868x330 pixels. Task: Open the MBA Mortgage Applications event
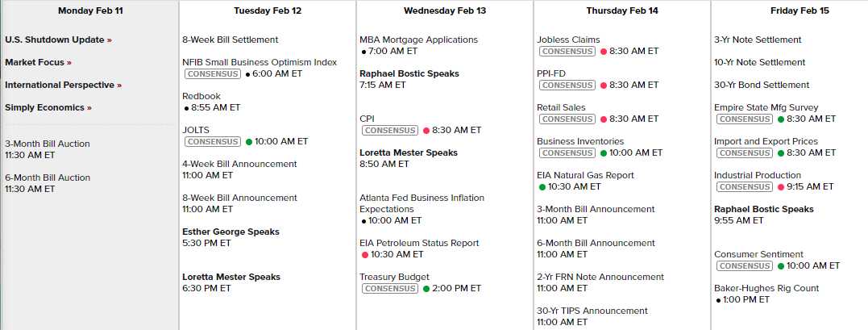pos(418,40)
